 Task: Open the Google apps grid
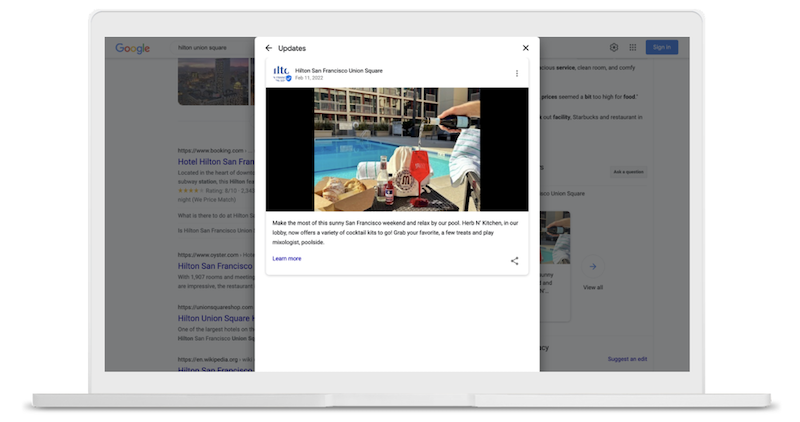point(633,47)
